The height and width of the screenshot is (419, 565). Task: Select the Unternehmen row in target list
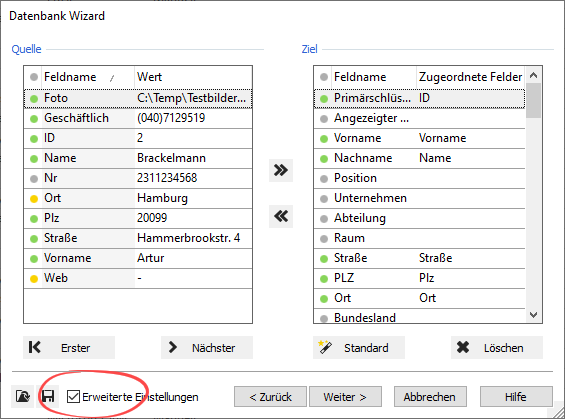pyautogui.click(x=419, y=198)
